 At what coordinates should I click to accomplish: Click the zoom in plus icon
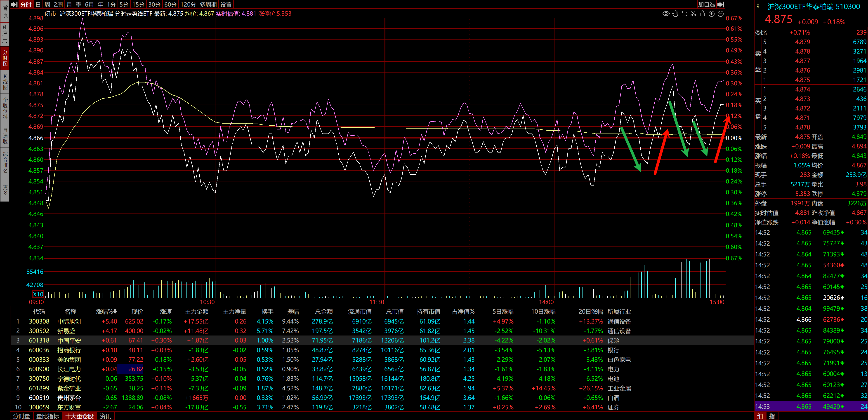pyautogui.click(x=711, y=14)
